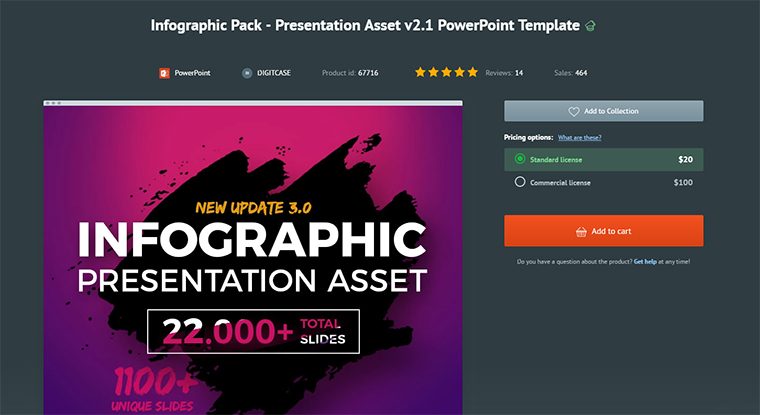Click the $20 Standard license price
The height and width of the screenshot is (415, 760).
point(685,159)
